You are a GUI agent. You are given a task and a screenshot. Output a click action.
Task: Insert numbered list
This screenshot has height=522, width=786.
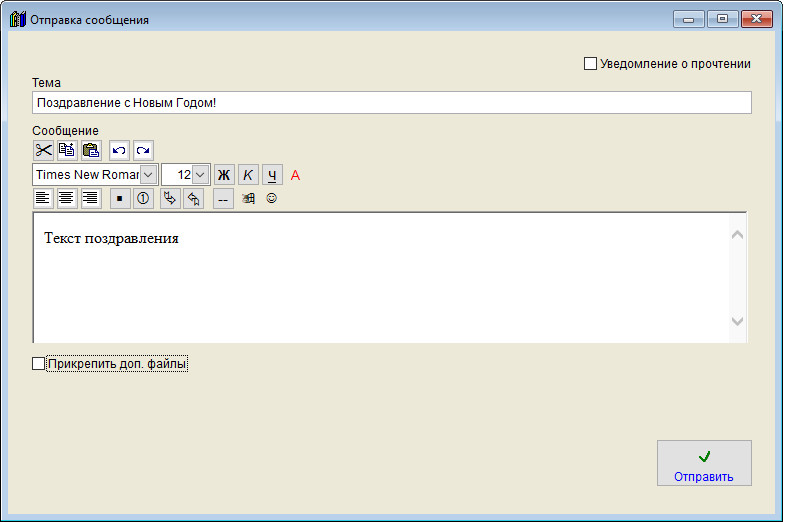pos(143,199)
